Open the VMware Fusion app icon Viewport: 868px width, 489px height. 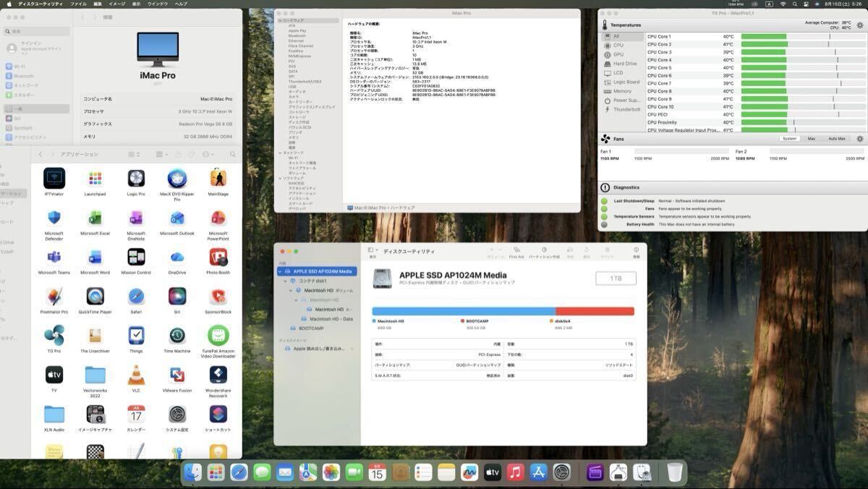pyautogui.click(x=177, y=375)
